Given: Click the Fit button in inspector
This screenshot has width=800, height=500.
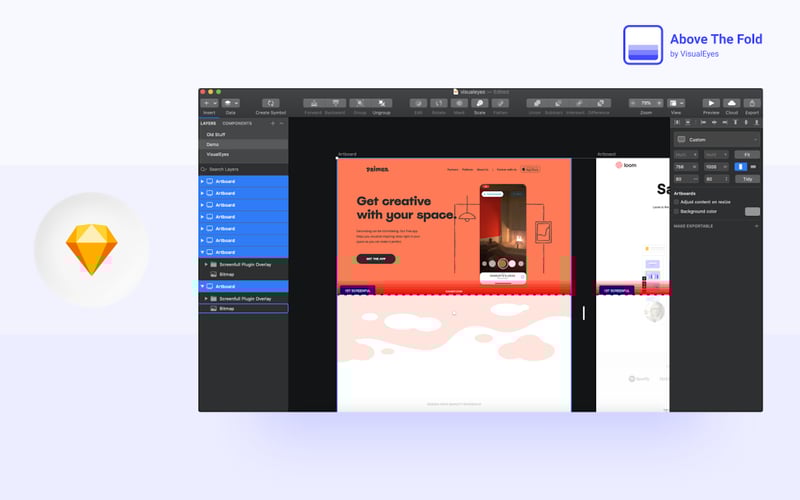Looking at the screenshot, I should click(747, 155).
